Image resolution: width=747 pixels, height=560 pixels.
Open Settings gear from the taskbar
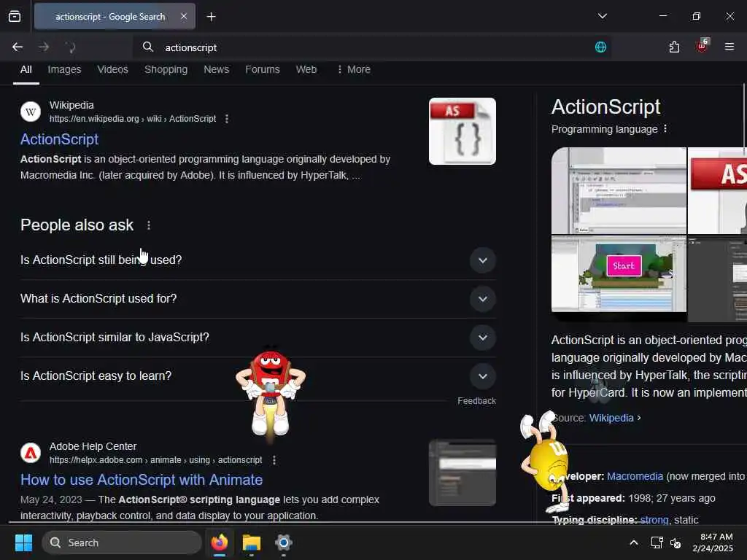[x=284, y=542]
